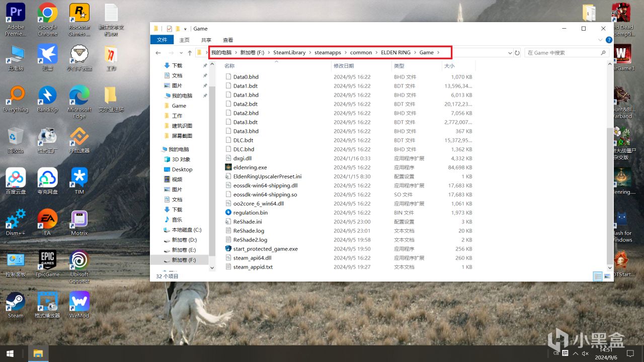Click the SteamLibrary breadcrumb in address bar

click(289, 53)
